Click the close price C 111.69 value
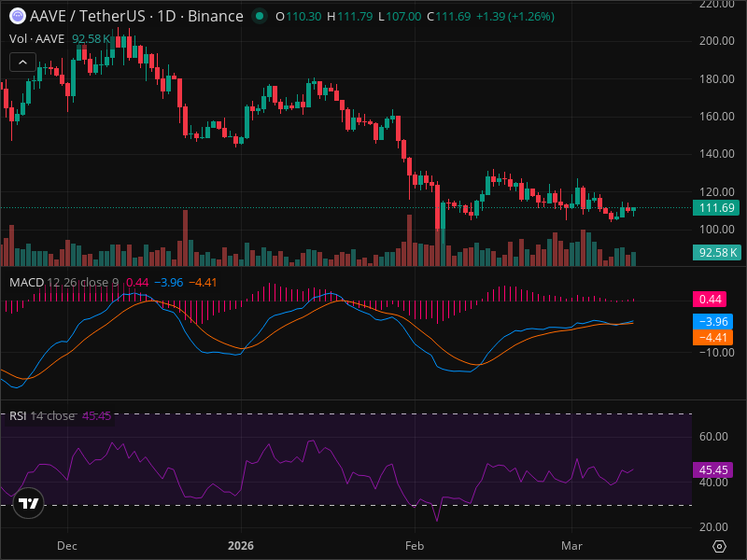The height and width of the screenshot is (560, 747). click(449, 17)
